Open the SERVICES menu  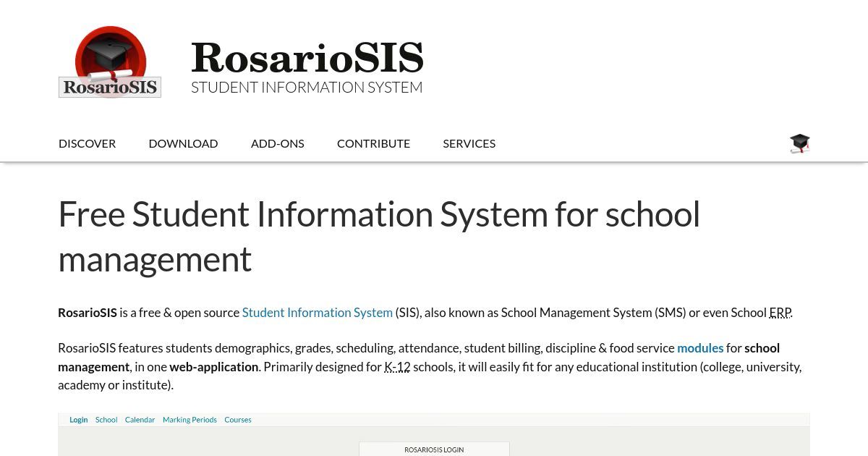(469, 143)
